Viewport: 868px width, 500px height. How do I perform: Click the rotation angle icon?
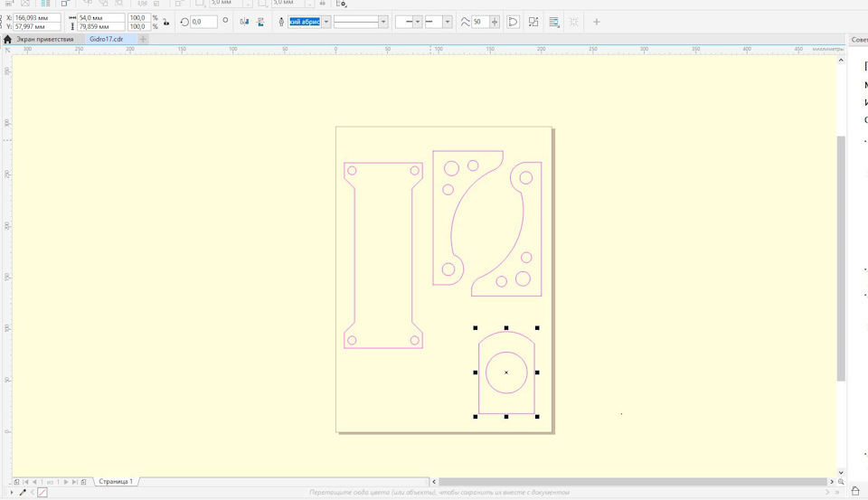(x=184, y=22)
